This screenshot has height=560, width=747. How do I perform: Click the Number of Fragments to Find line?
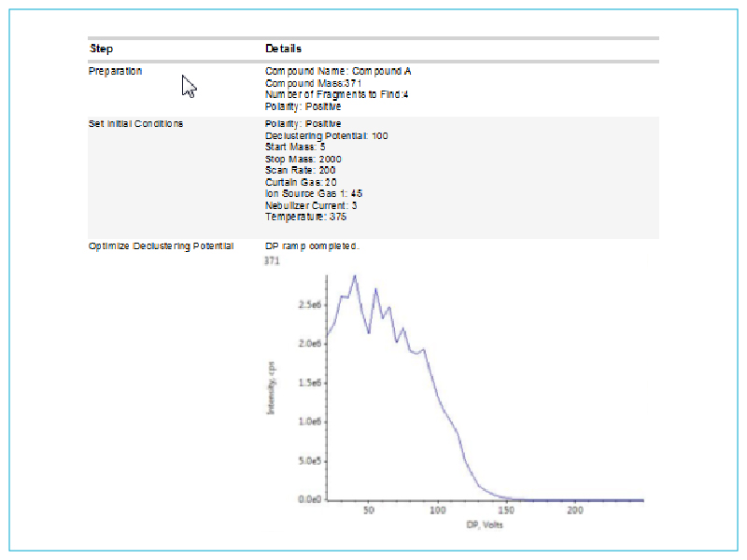pos(336,95)
